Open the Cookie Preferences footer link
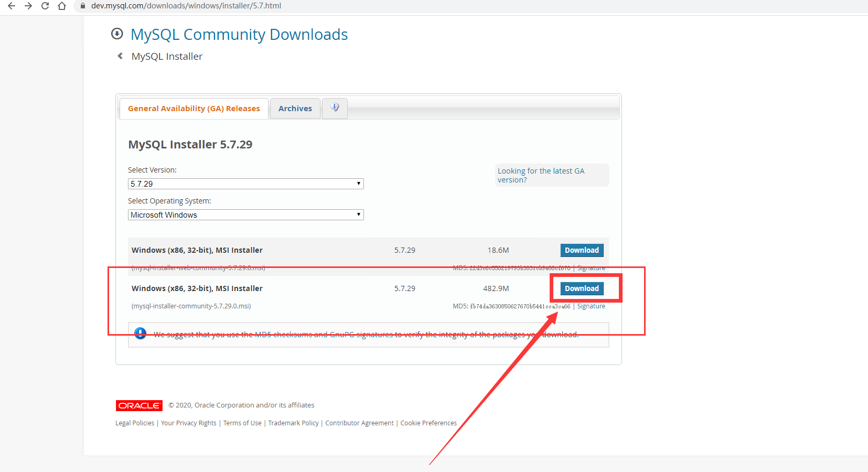868x472 pixels. pyautogui.click(x=428, y=423)
